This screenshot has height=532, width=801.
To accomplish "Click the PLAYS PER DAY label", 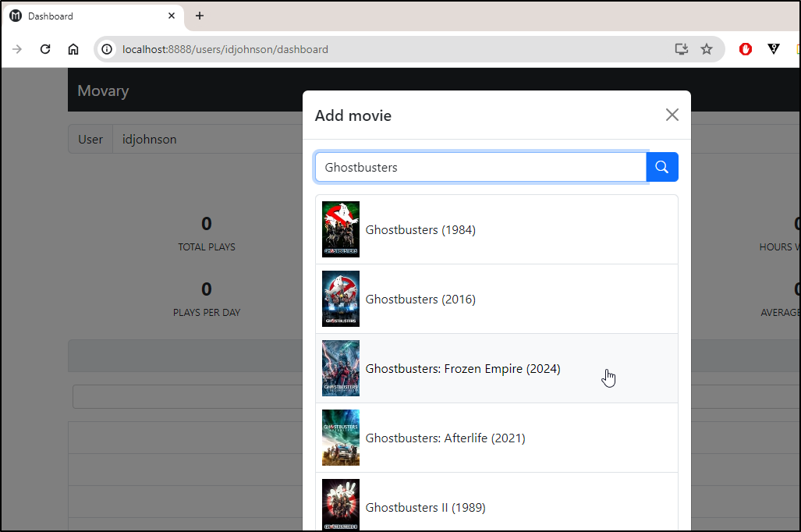I will click(x=207, y=312).
